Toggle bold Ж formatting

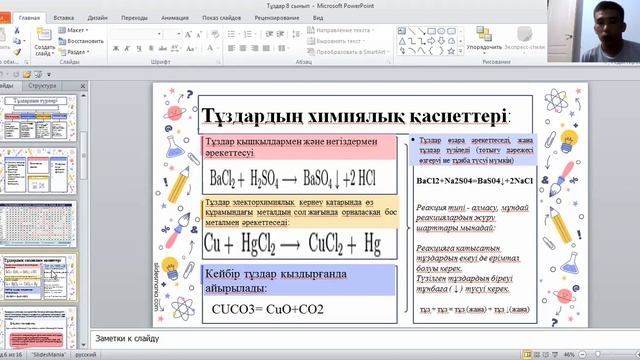pyautogui.click(x=116, y=49)
